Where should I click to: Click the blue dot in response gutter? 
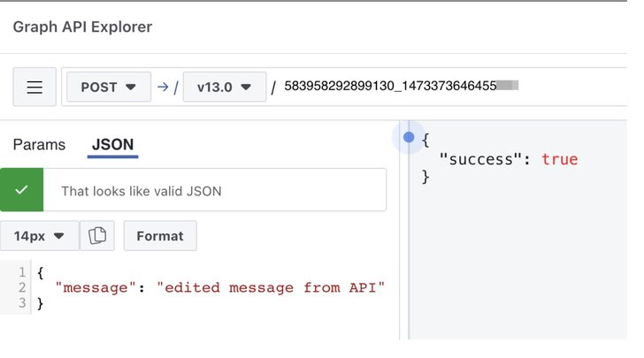[x=409, y=137]
